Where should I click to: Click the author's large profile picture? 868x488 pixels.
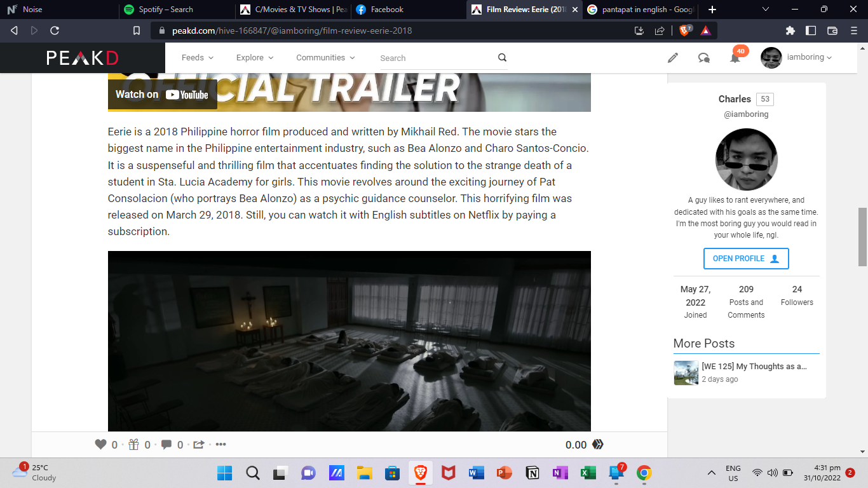pos(747,159)
